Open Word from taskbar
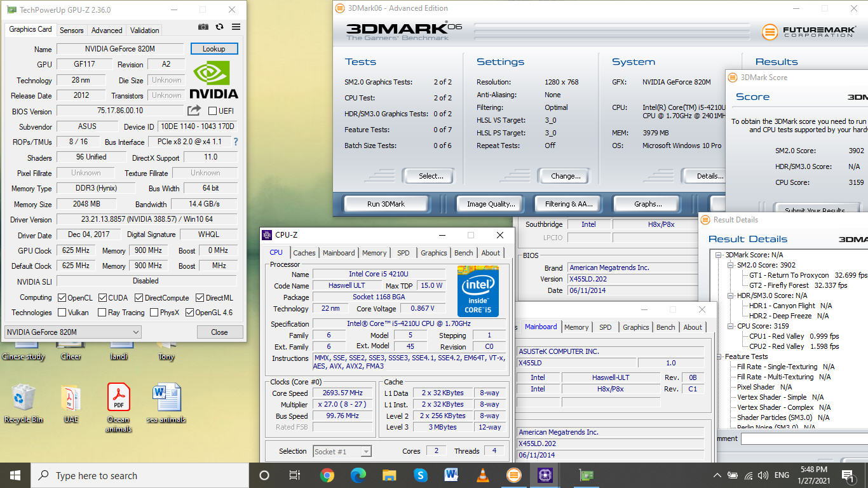 click(x=452, y=475)
